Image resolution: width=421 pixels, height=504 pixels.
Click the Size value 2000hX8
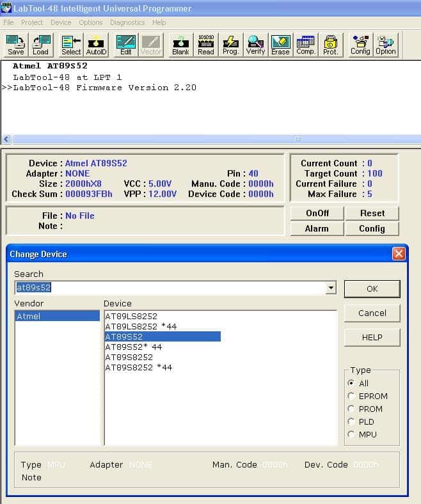pos(83,184)
